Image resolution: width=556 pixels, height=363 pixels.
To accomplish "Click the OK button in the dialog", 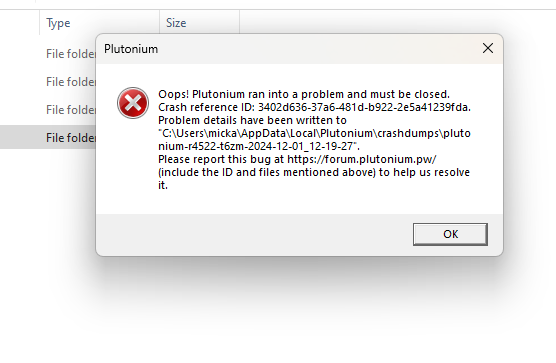I will point(450,234).
